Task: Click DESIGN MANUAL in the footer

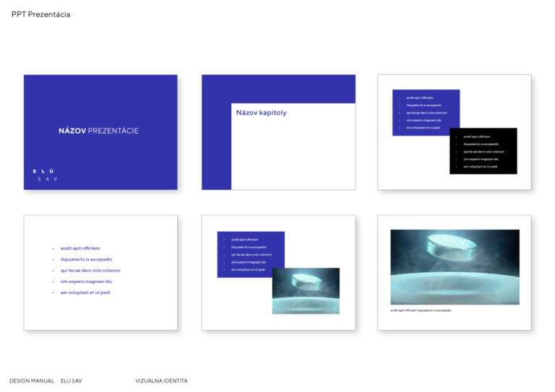Action: click(x=32, y=380)
